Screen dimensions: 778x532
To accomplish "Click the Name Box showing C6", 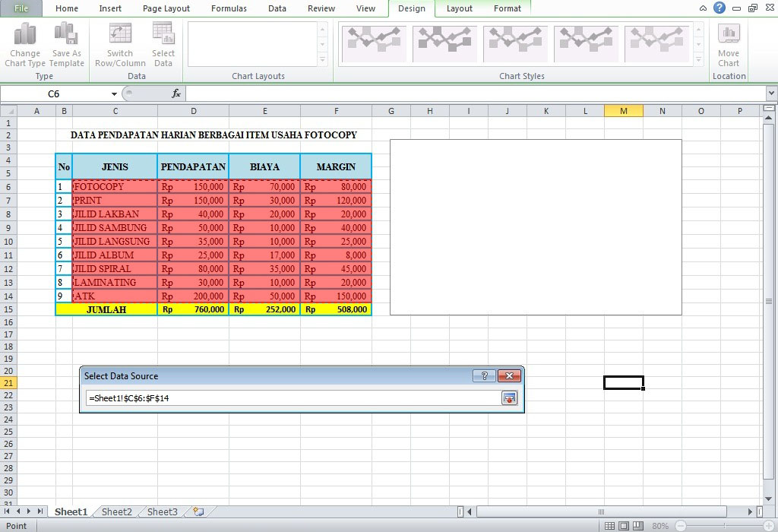I will [54, 93].
